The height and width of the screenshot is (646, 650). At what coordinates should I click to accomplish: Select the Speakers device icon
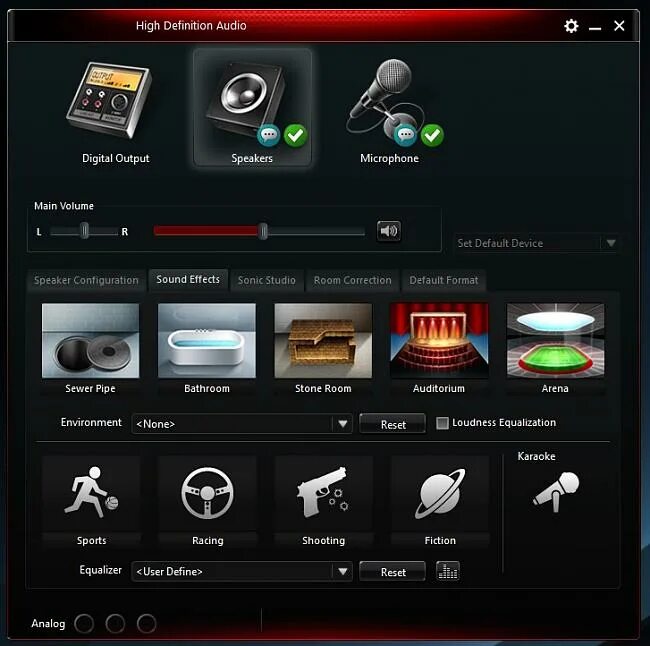tap(246, 98)
